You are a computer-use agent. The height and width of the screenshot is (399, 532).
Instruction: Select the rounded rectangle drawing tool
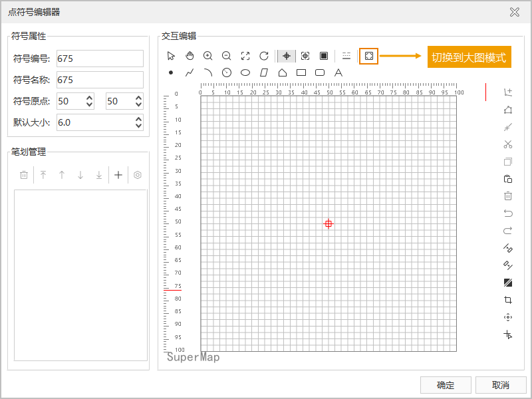click(319, 72)
